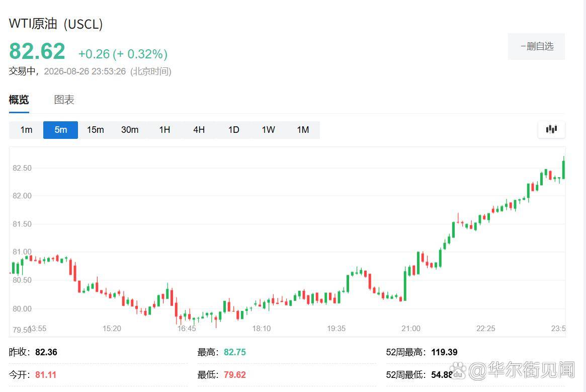Select the 1H timeframe
Image resolution: width=586 pixels, height=392 pixels.
(x=164, y=130)
